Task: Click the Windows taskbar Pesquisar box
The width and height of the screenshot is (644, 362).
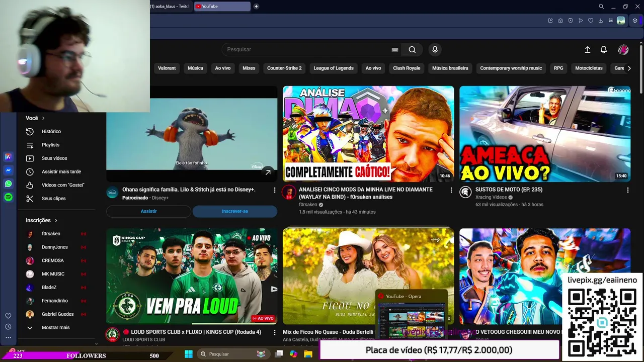Action: (233, 354)
